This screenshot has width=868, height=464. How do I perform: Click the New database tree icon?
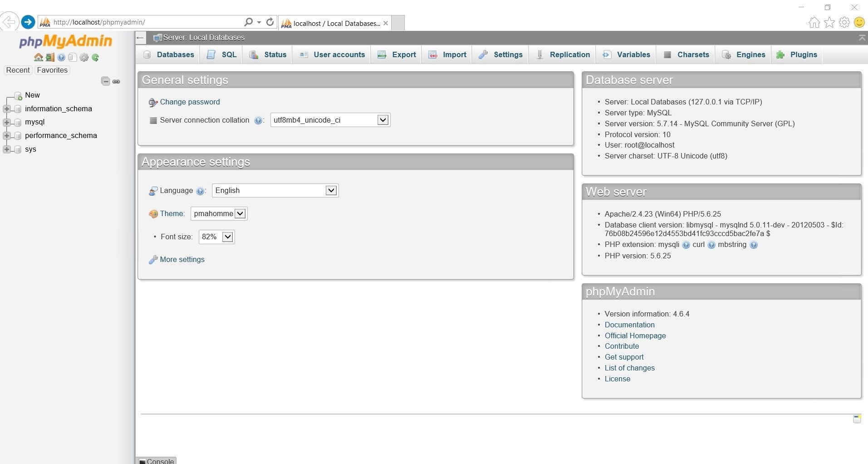18,96
